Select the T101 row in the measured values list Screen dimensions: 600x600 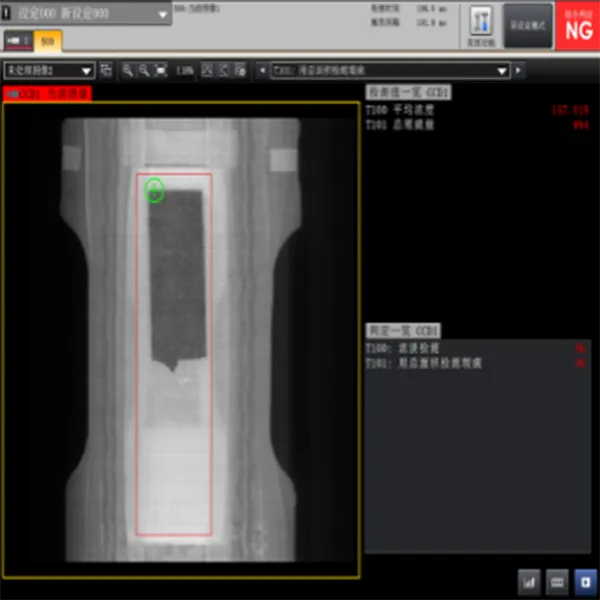[x=477, y=125]
